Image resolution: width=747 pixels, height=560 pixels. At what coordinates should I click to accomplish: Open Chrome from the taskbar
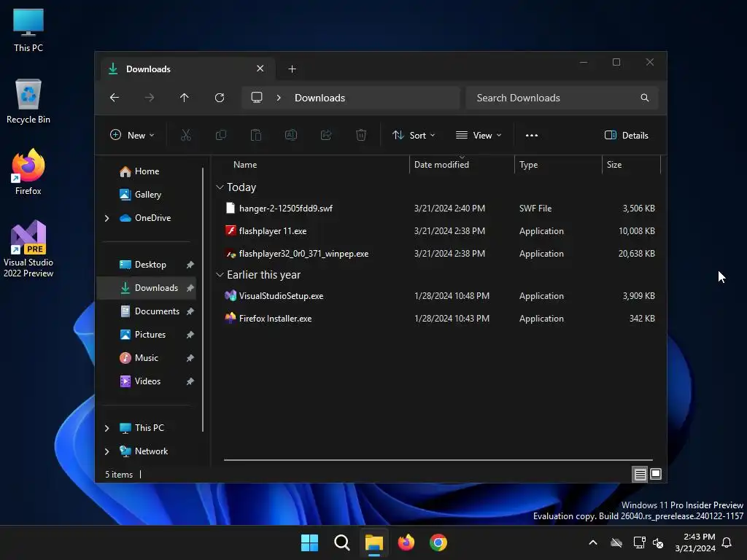coord(438,542)
